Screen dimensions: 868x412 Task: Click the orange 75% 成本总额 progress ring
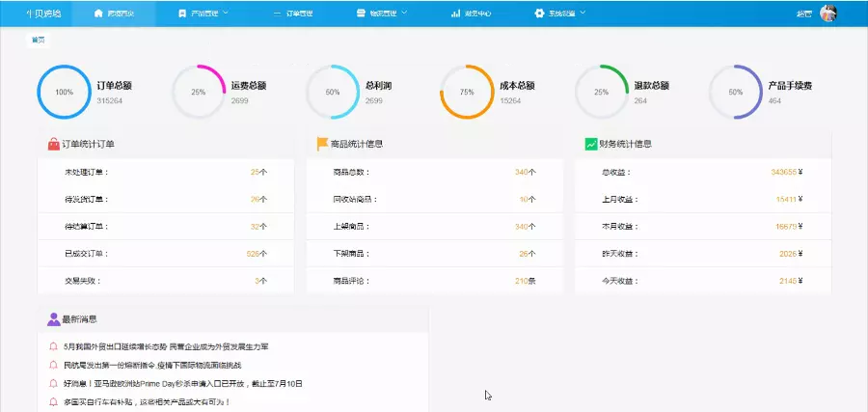[467, 92]
